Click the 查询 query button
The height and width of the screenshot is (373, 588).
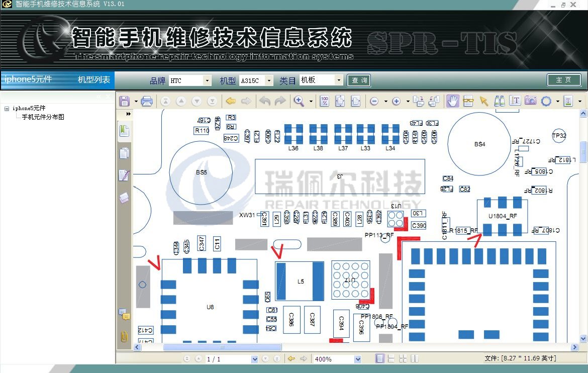359,80
